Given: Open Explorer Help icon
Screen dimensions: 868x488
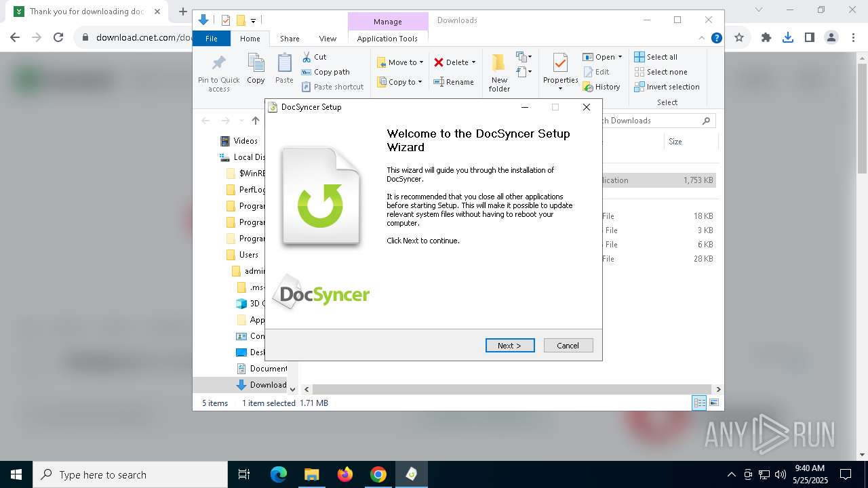Looking at the screenshot, I should 716,38.
